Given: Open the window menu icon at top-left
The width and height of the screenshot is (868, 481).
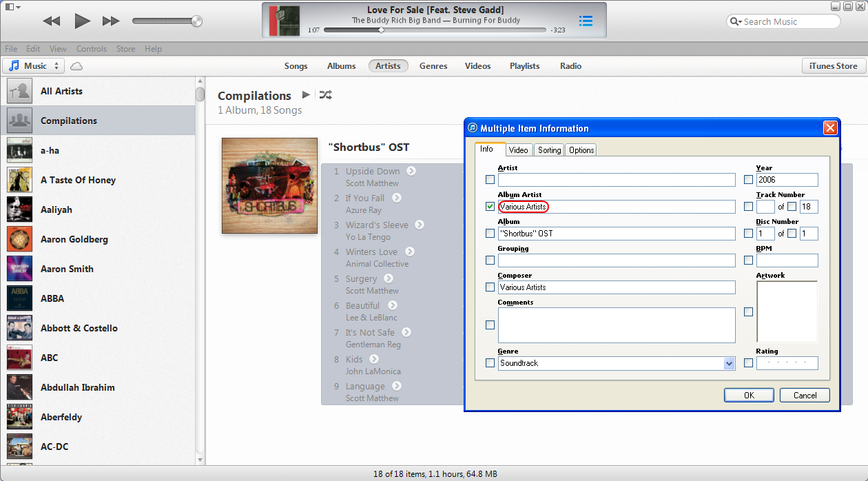Looking at the screenshot, I should [x=12, y=6].
